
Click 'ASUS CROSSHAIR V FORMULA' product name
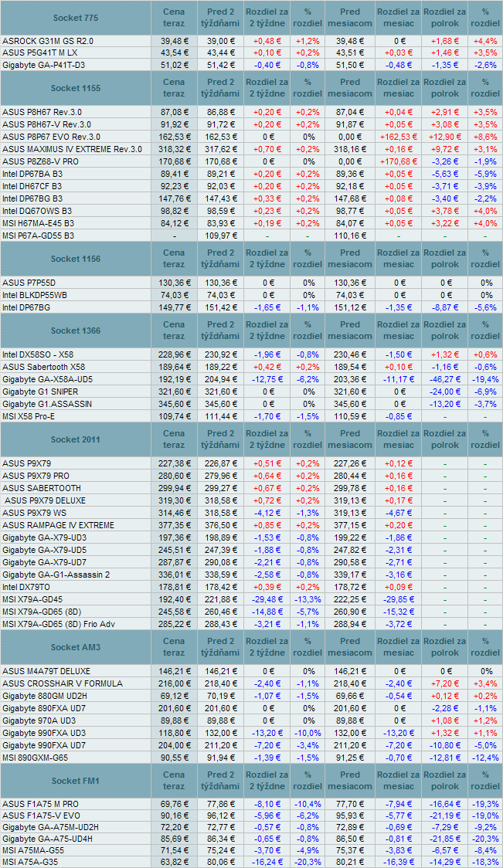coord(63,683)
